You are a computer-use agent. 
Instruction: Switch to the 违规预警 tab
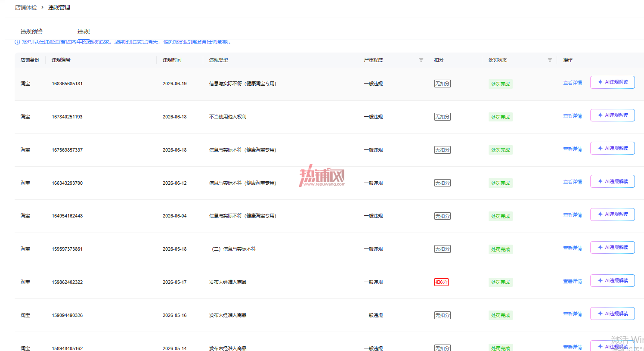point(31,31)
